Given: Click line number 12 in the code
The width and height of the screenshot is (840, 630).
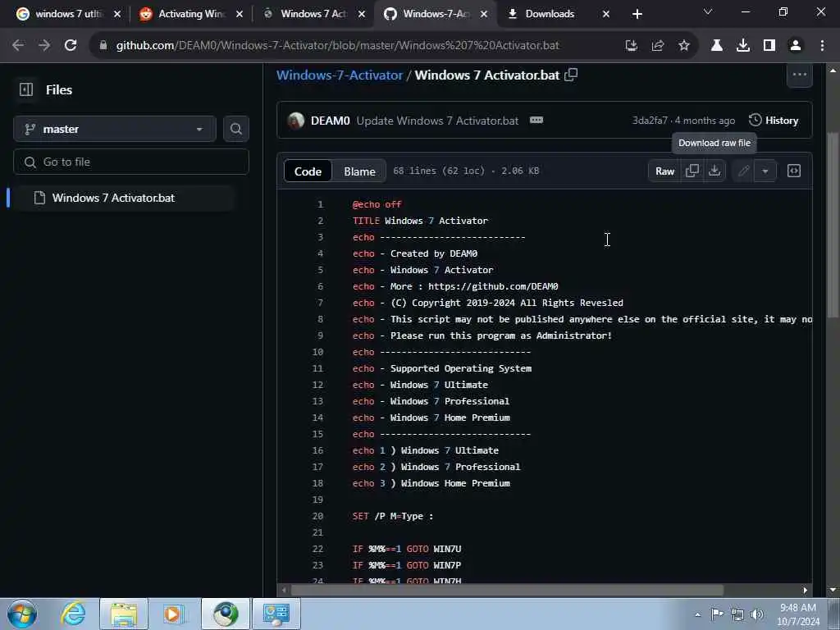Looking at the screenshot, I should click(317, 385).
